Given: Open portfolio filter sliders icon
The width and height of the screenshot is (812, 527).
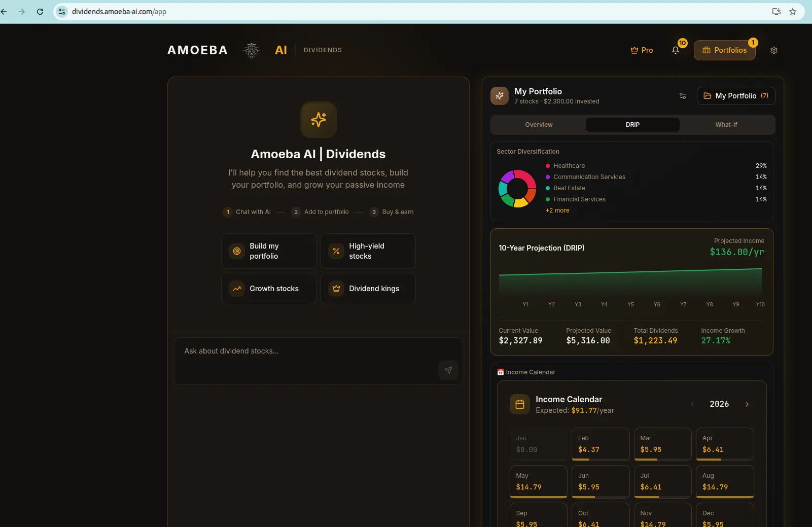Looking at the screenshot, I should 683,96.
